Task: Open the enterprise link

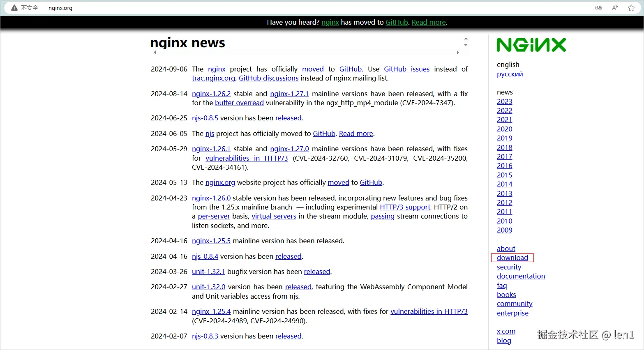Action: pos(512,313)
